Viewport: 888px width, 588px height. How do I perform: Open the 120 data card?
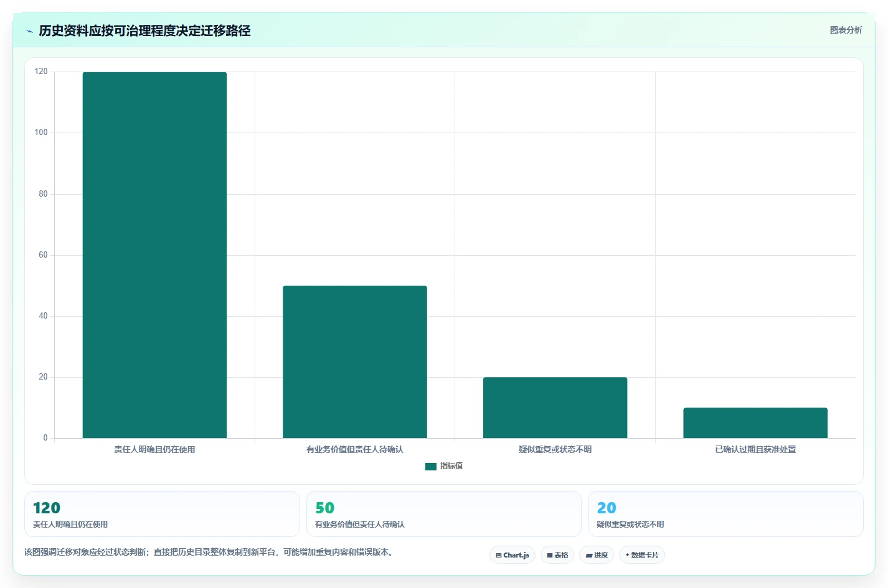(162, 514)
